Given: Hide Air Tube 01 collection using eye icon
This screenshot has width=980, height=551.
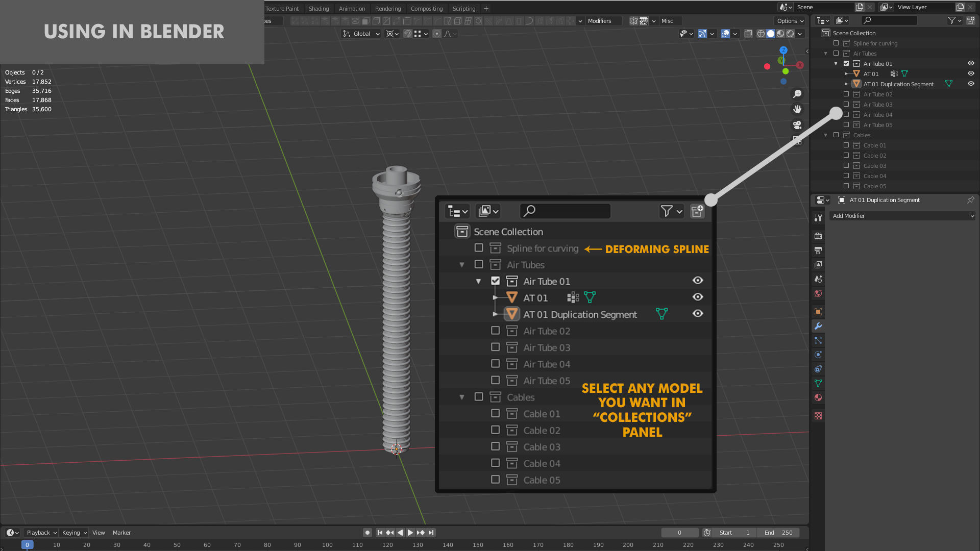Looking at the screenshot, I should coord(971,63).
